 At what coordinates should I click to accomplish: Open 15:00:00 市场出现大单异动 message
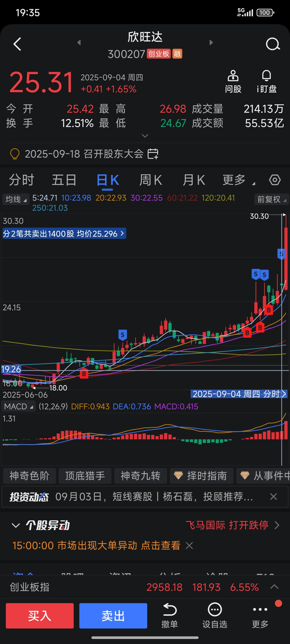click(x=96, y=545)
